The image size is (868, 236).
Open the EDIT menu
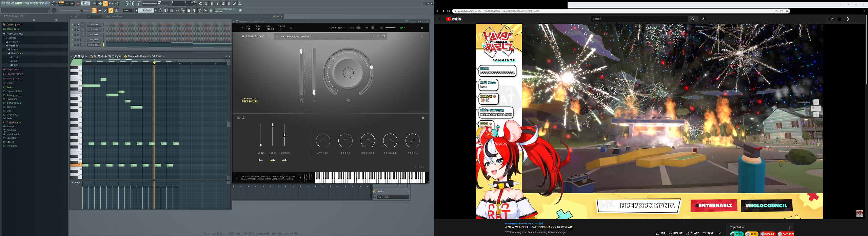8,3
